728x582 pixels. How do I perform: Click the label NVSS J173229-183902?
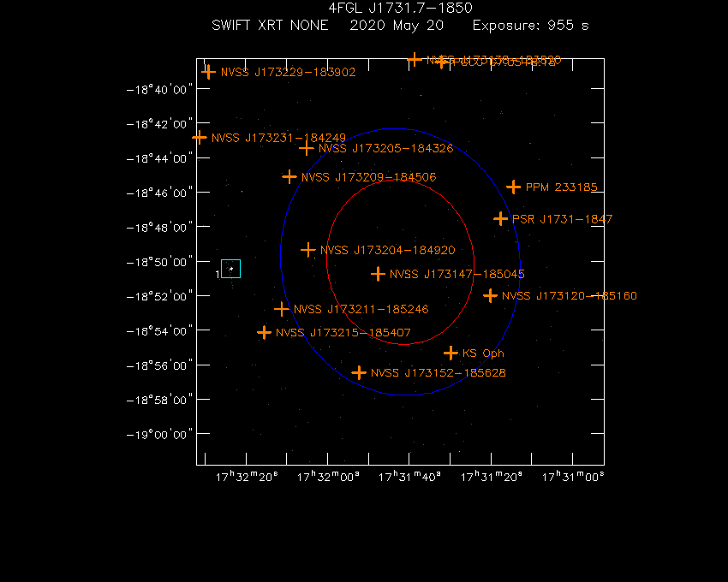pyautogui.click(x=289, y=73)
